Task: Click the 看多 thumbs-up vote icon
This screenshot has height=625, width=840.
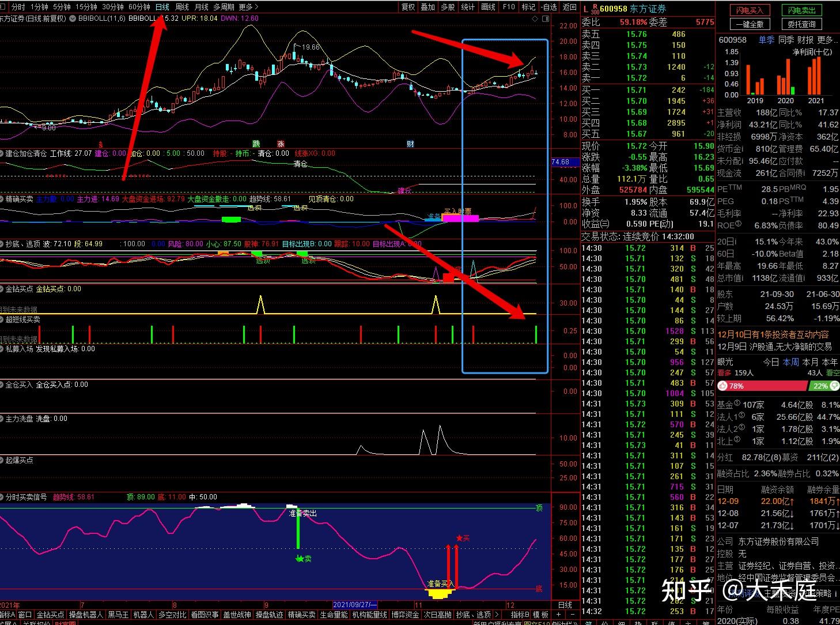Action: 722,386
